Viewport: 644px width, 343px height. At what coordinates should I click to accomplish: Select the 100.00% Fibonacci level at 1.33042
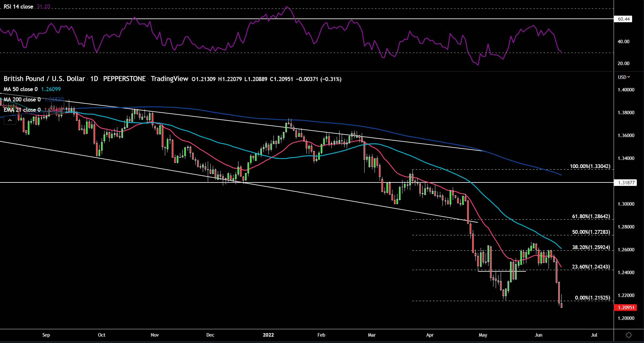coord(590,166)
